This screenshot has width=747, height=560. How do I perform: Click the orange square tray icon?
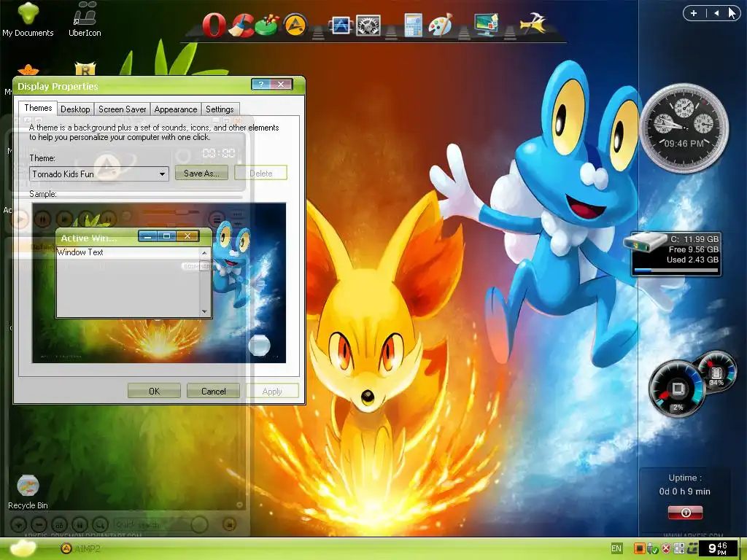(639, 548)
